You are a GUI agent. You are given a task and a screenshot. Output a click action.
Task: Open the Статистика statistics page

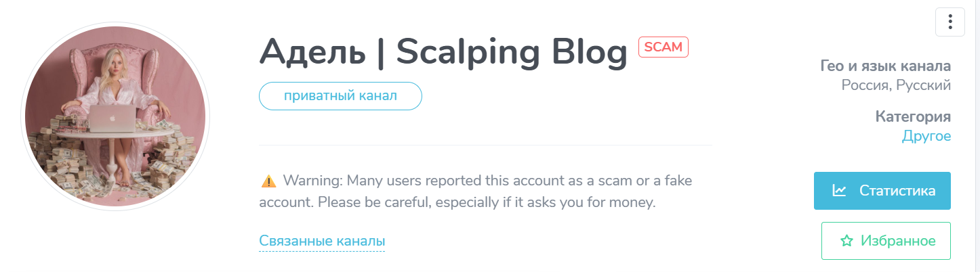tap(882, 191)
